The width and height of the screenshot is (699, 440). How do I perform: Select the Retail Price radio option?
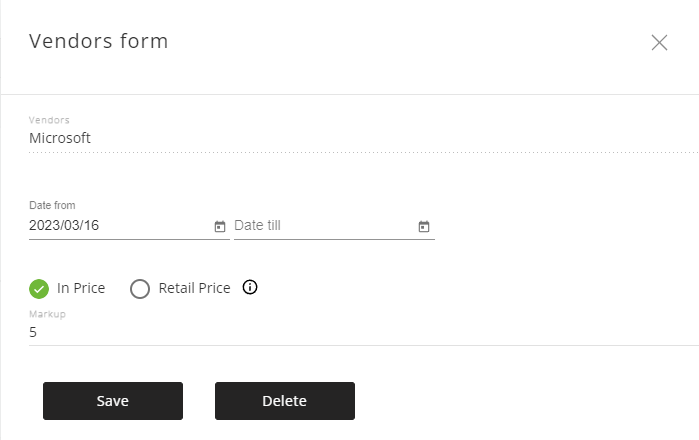[x=180, y=288]
